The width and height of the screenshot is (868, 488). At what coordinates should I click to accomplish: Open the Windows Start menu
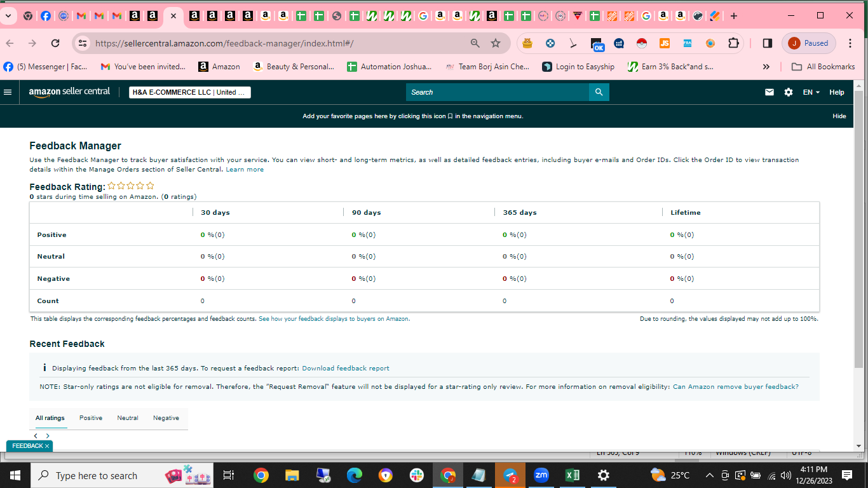pos(15,475)
